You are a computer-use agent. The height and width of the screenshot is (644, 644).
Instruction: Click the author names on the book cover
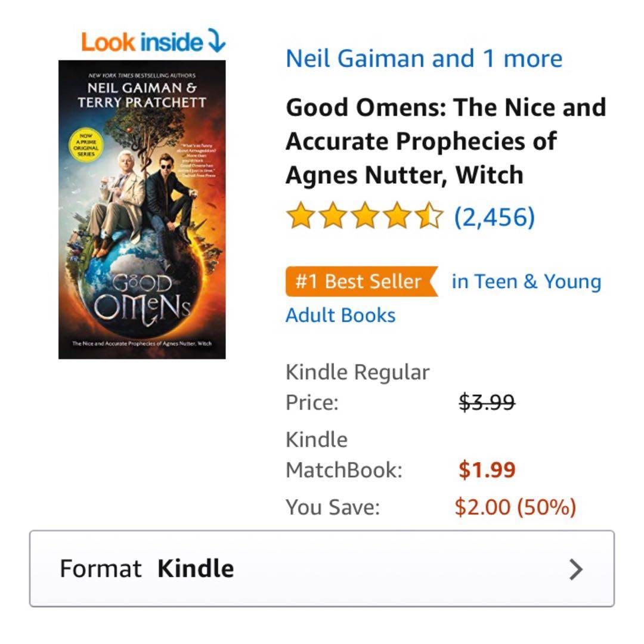point(142,95)
